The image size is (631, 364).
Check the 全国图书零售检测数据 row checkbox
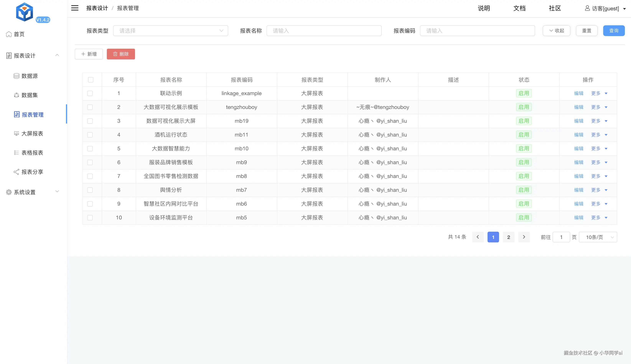tap(90, 176)
